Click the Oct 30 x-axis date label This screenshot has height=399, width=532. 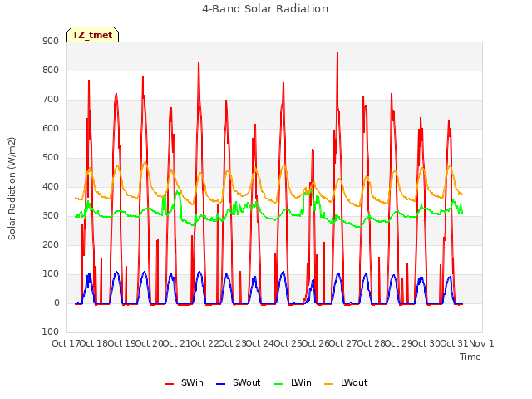[x=426, y=343]
